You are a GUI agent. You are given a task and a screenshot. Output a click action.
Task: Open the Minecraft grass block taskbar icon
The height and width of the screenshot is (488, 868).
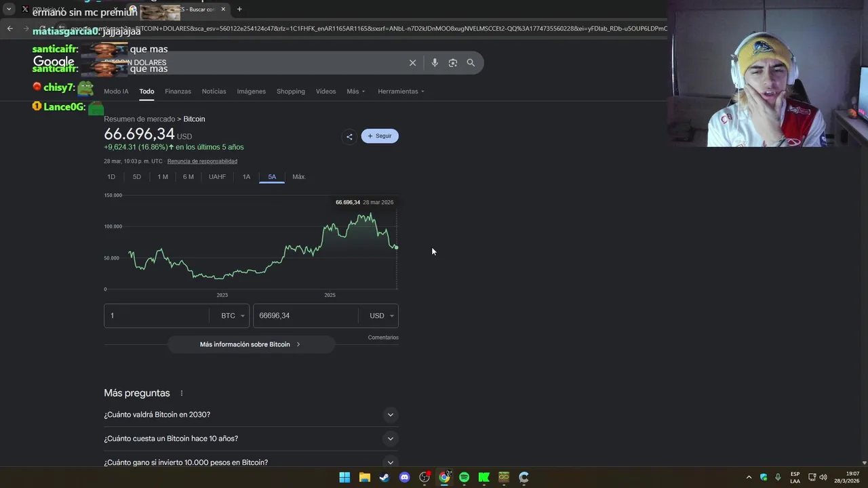pyautogui.click(x=504, y=477)
